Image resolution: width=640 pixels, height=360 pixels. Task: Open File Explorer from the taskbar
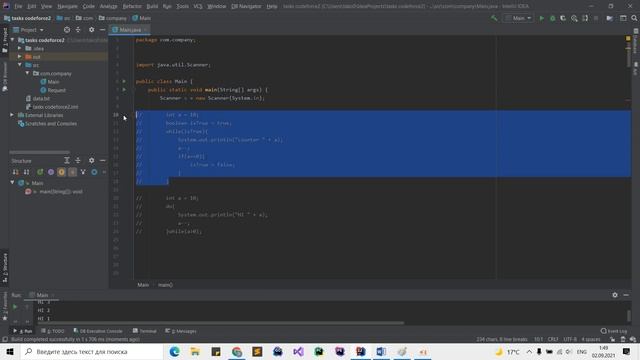tap(195, 351)
